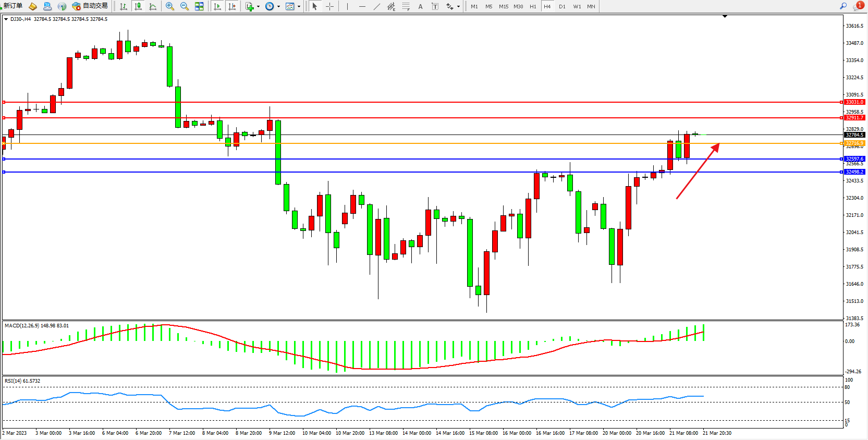
Task: Expand the chart templates dropdown arrow
Action: [x=299, y=7]
